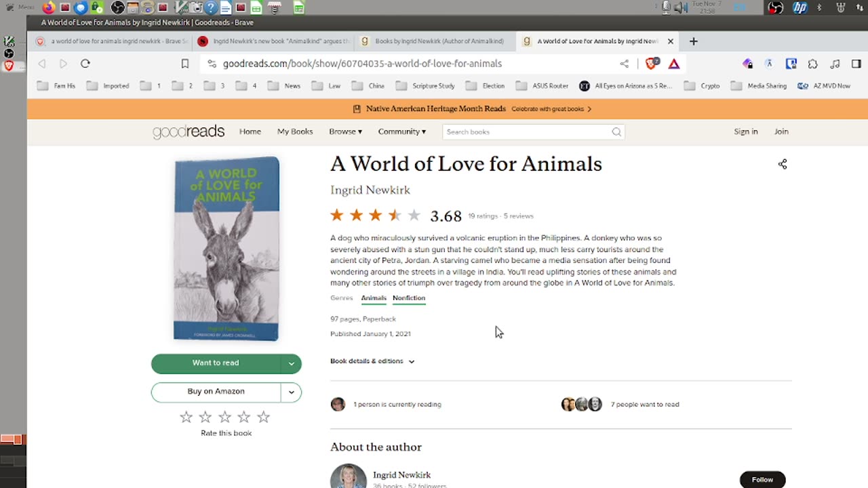Open the Nonfiction genre link

click(x=409, y=298)
